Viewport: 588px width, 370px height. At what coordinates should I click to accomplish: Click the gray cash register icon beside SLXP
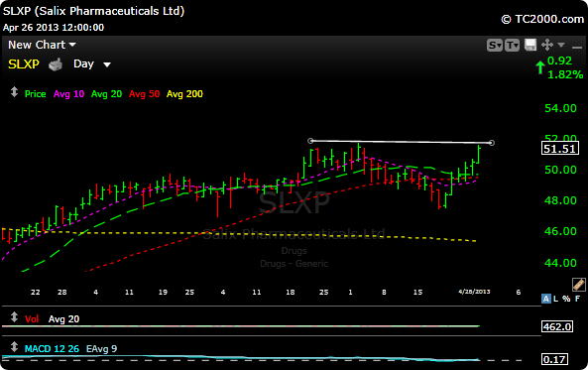(x=56, y=64)
